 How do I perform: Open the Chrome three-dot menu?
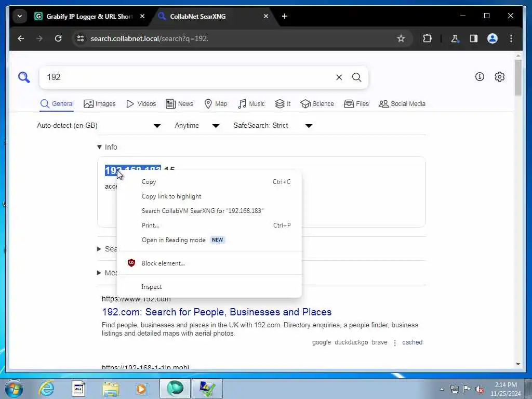click(x=511, y=38)
